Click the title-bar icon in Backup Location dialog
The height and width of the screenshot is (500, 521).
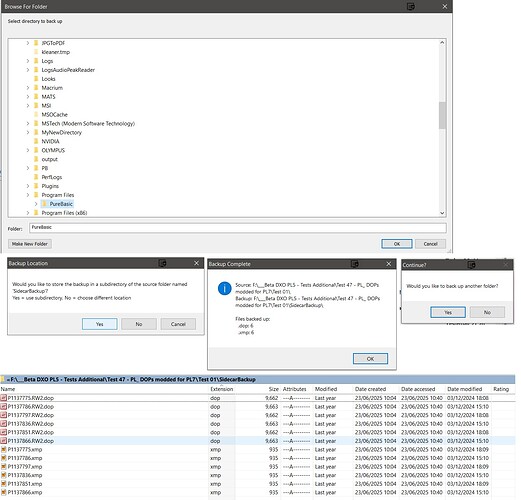click(162, 263)
